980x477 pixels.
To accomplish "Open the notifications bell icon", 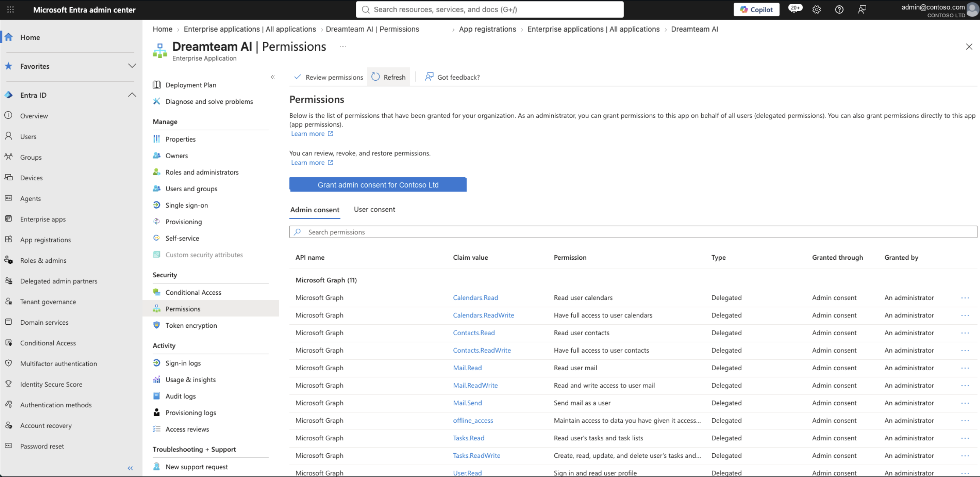I will [794, 10].
